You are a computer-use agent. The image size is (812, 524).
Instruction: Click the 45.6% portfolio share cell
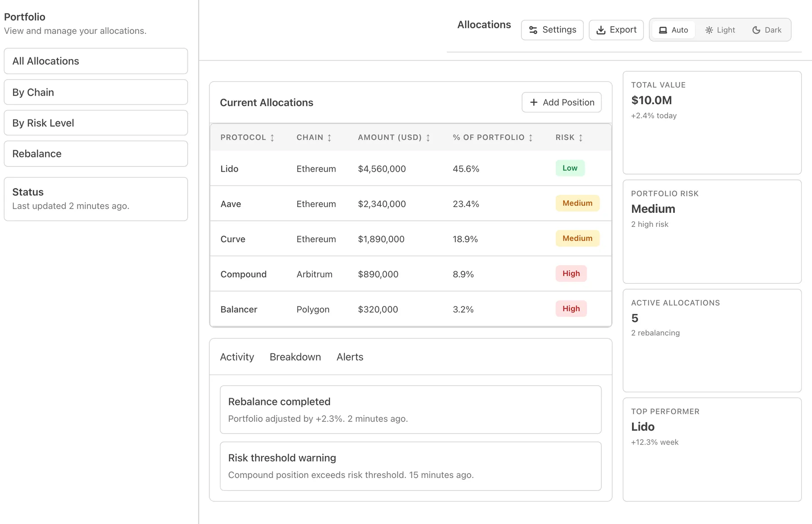466,169
